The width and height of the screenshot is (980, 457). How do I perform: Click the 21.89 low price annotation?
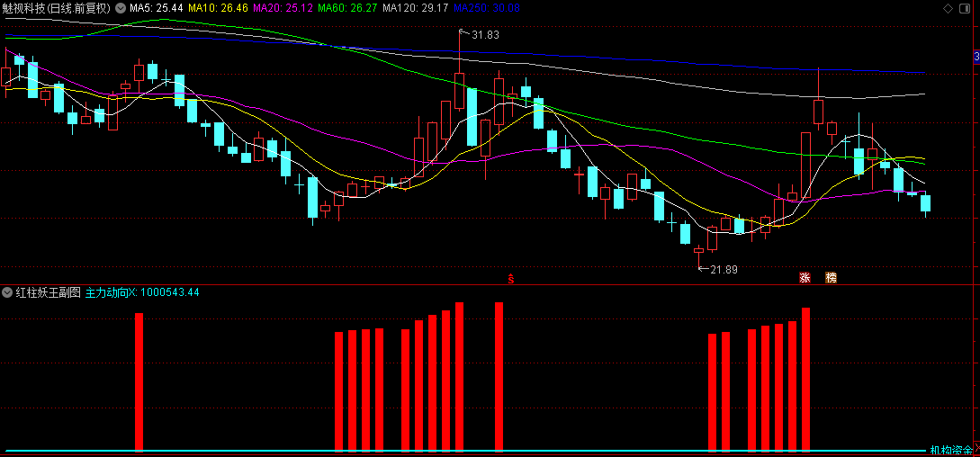tap(724, 270)
